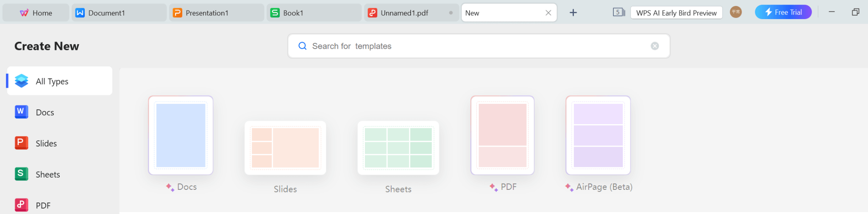This screenshot has height=214, width=868.
Task: Clear the template search field
Action: click(655, 46)
